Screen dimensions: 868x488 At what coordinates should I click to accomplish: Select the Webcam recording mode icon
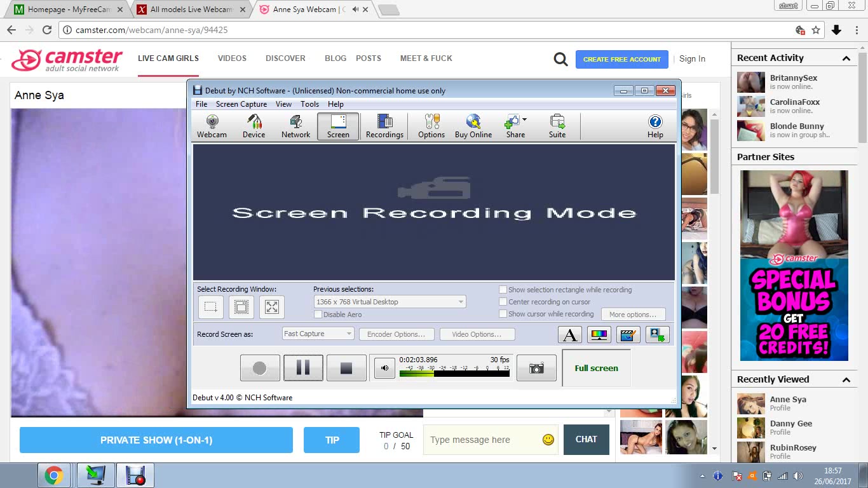212,126
